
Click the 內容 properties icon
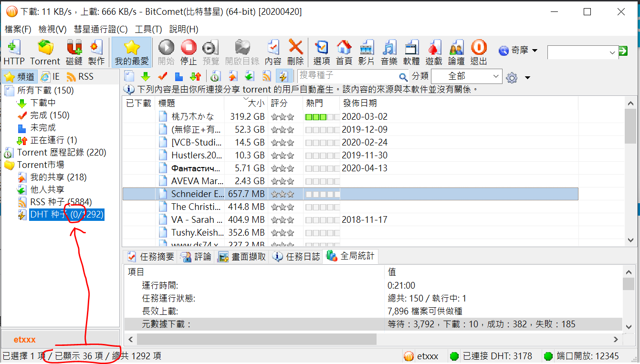click(x=273, y=52)
